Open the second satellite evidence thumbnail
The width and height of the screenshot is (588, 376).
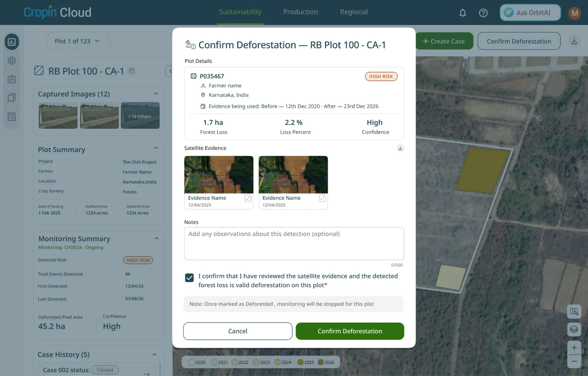pos(293,175)
